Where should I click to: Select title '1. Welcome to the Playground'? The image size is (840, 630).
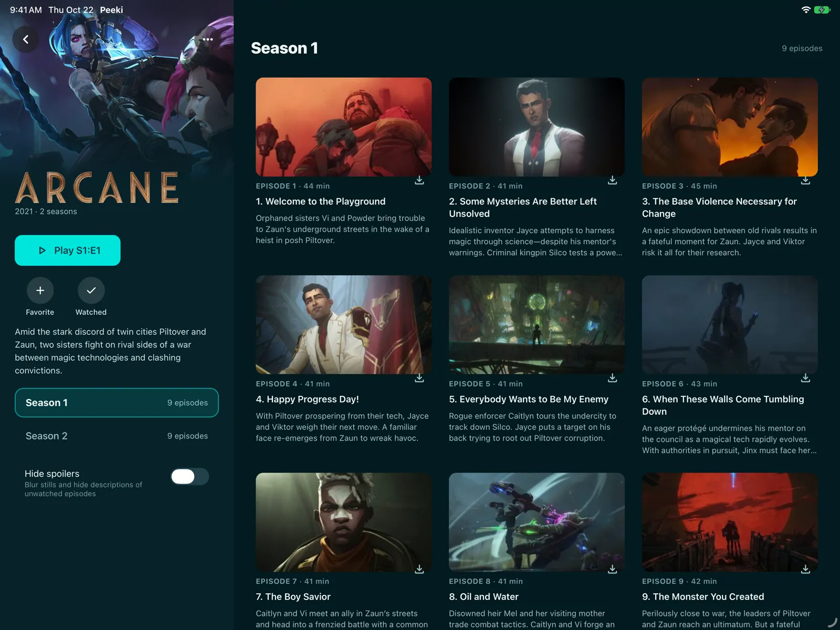(321, 202)
